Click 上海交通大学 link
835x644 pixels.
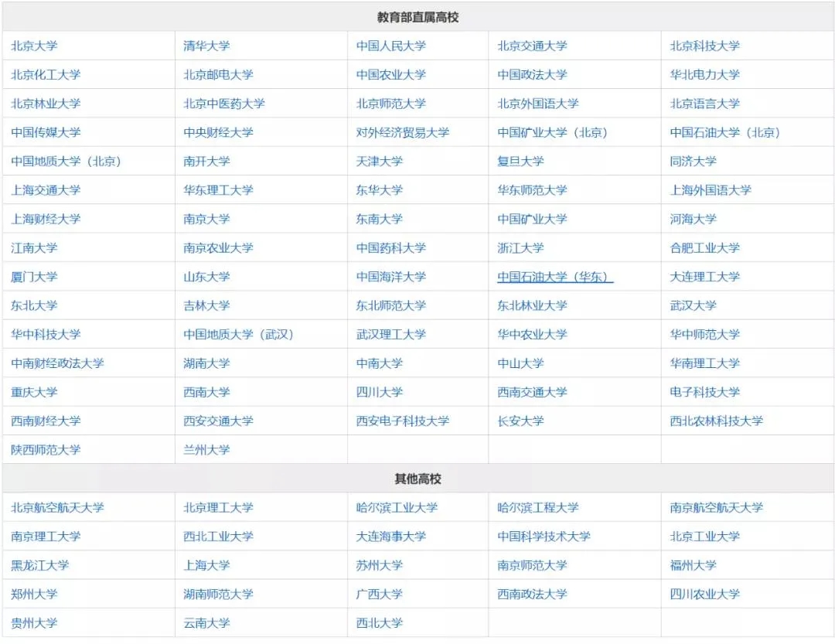click(46, 190)
